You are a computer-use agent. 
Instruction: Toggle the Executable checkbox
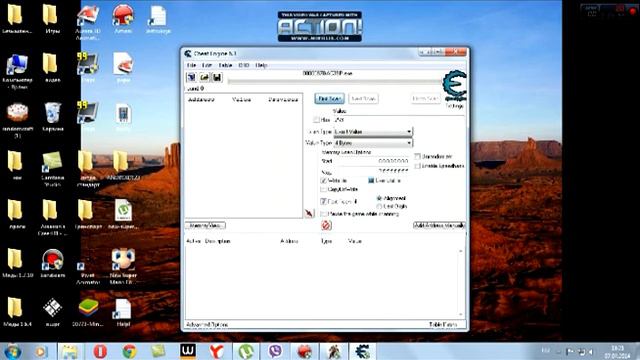371,180
